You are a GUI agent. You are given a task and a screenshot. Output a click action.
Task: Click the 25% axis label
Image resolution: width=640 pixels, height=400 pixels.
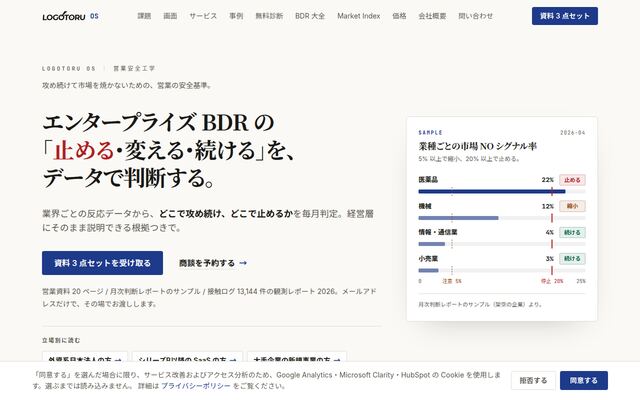[581, 281]
